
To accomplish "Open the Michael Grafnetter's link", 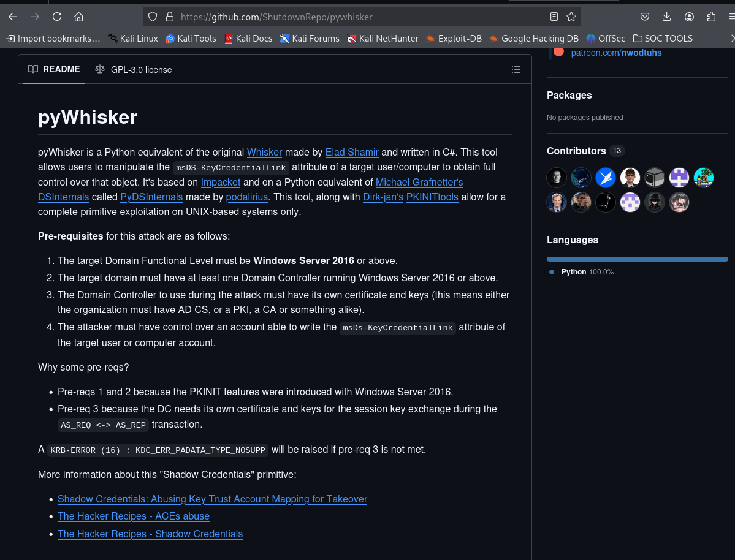I will [x=419, y=183].
